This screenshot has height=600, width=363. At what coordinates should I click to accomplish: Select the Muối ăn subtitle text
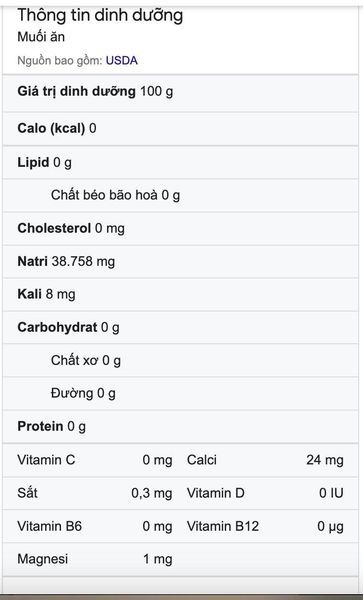pos(41,37)
